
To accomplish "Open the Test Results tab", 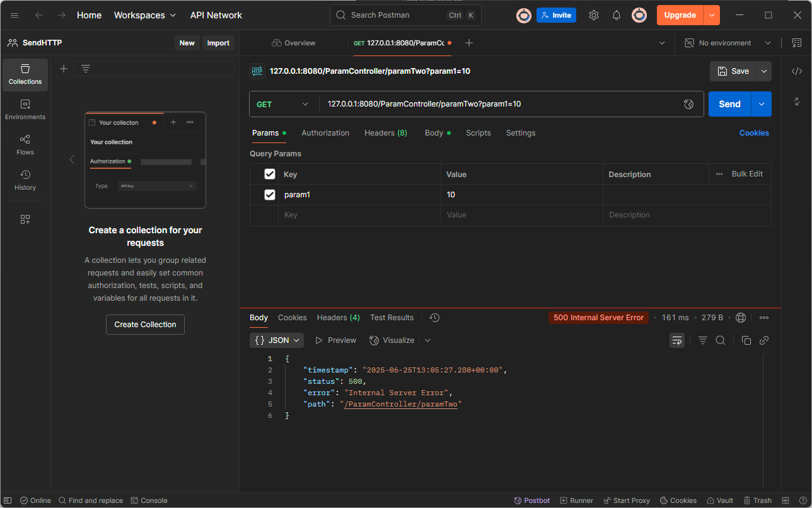I will (391, 318).
